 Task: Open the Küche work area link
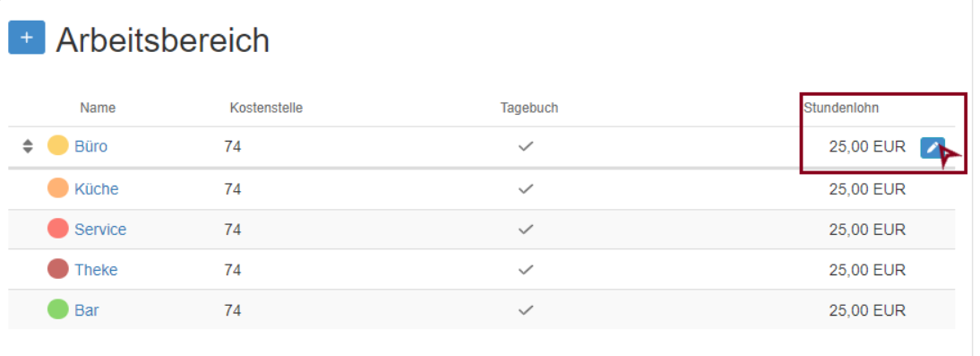pos(96,188)
